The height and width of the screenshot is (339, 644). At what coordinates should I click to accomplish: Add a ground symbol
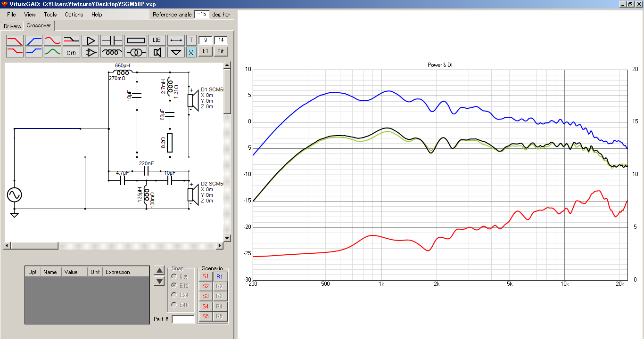176,52
